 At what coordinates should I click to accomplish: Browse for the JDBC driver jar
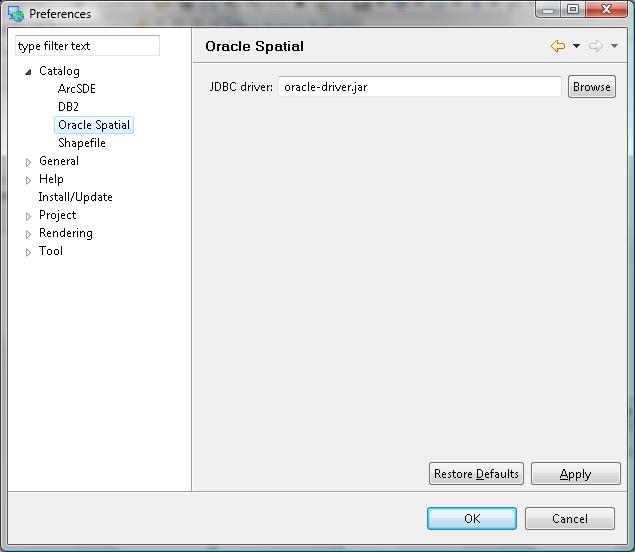pos(592,87)
